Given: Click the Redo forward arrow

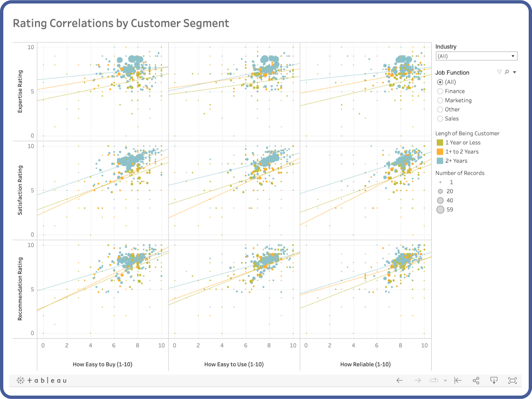Looking at the screenshot, I should tap(418, 381).
